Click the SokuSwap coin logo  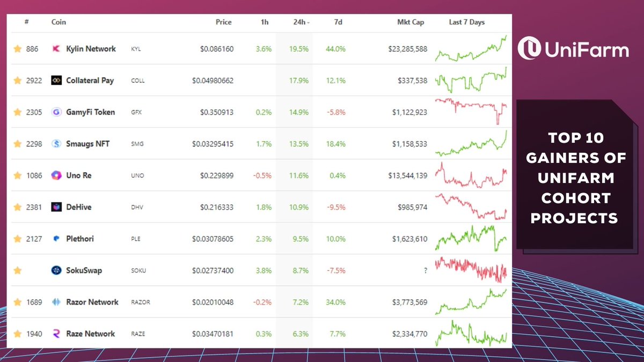click(x=56, y=270)
